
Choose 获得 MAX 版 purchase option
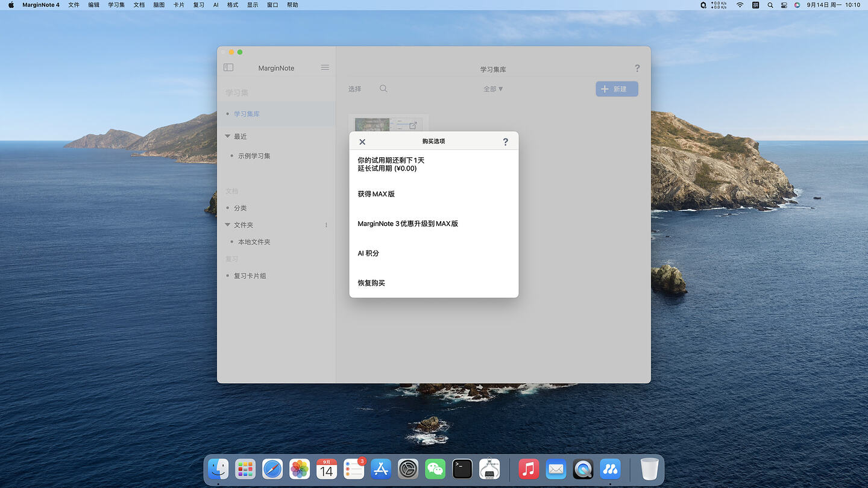(x=376, y=194)
